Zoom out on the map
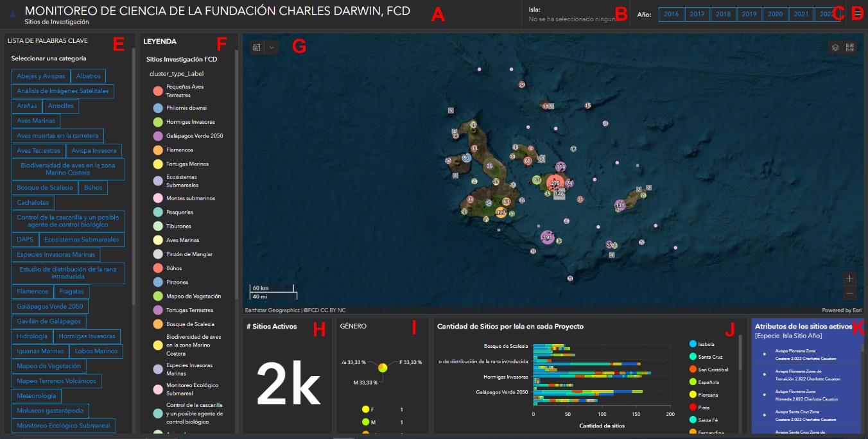 (849, 293)
